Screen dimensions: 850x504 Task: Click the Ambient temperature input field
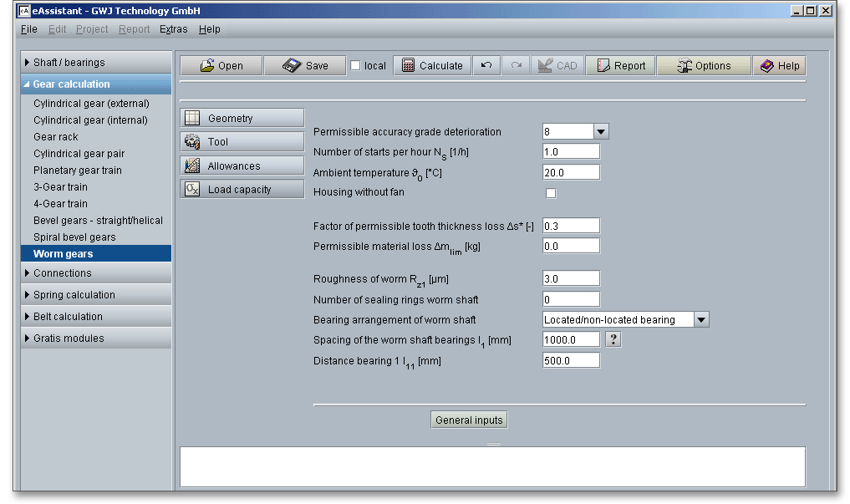(x=571, y=172)
